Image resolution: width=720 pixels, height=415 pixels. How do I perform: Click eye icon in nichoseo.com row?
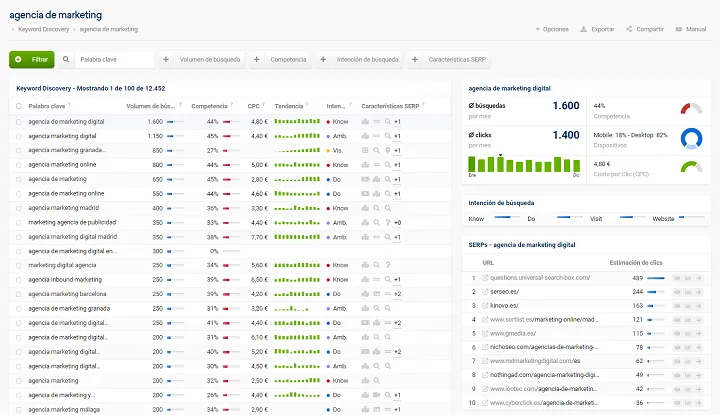[677, 348]
